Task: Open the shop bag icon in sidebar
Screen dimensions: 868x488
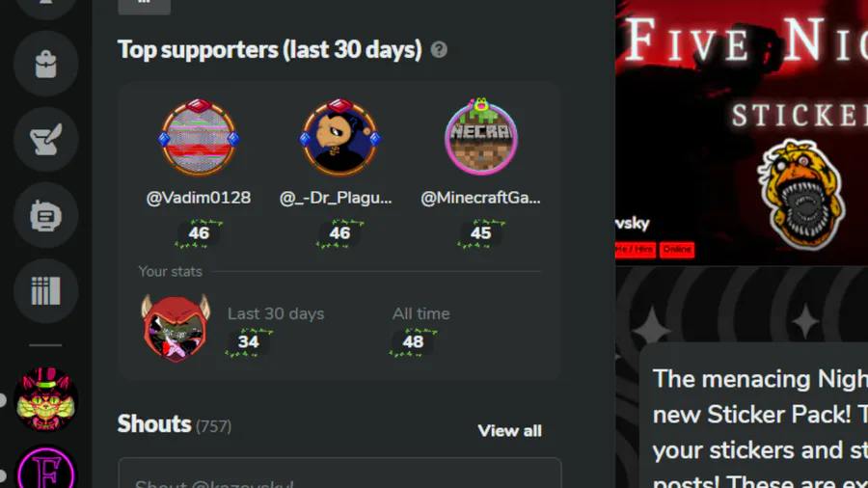Action: (46, 64)
